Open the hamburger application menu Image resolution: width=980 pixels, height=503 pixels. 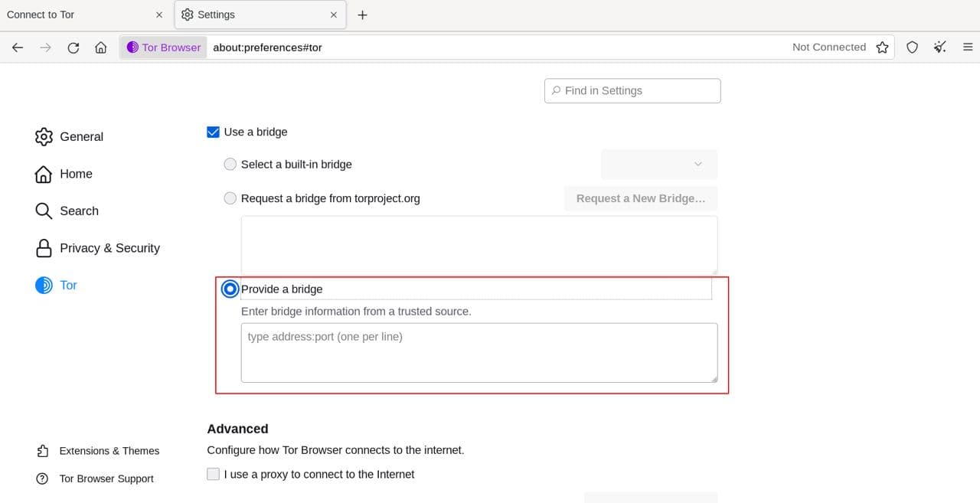pyautogui.click(x=967, y=47)
